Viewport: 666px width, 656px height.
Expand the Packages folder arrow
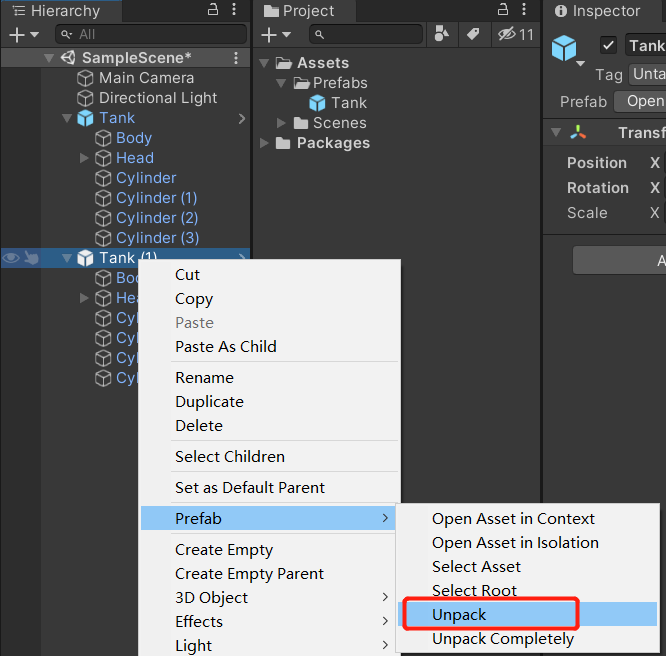264,143
